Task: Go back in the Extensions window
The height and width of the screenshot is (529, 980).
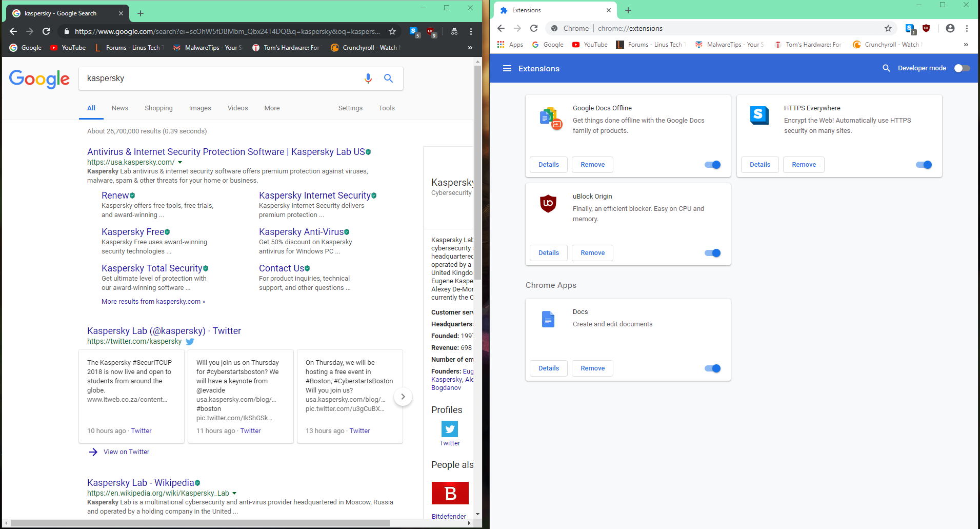Action: click(501, 28)
